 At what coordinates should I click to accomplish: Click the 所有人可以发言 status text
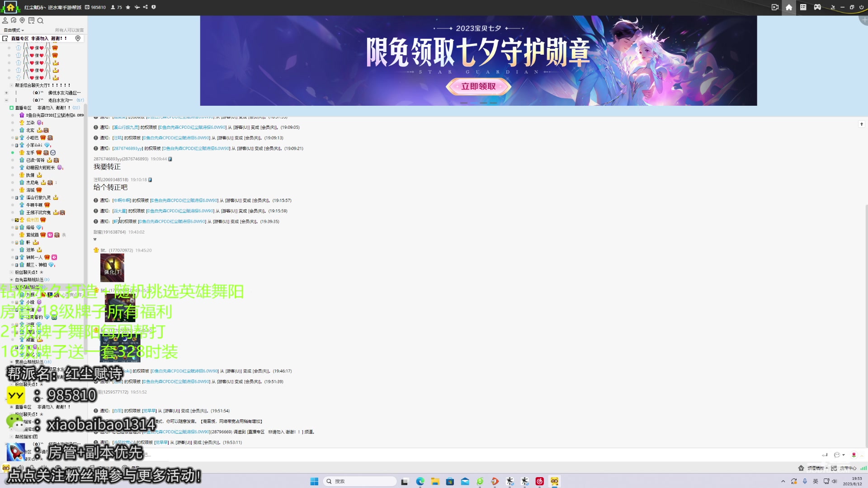point(69,30)
